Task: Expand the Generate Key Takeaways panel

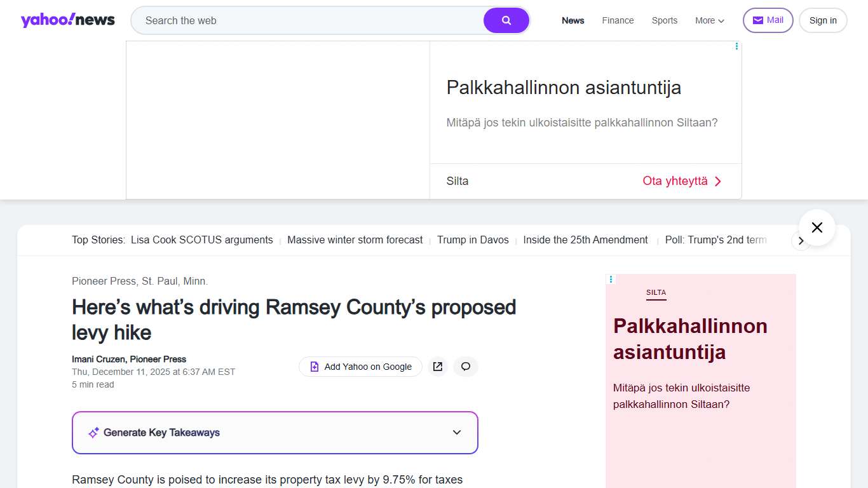Action: [x=456, y=432]
